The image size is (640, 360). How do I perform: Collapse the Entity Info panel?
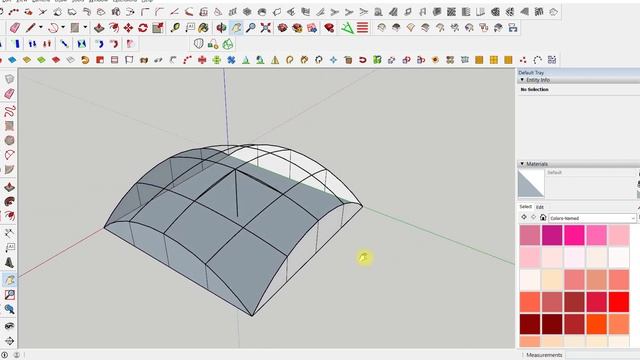522,80
